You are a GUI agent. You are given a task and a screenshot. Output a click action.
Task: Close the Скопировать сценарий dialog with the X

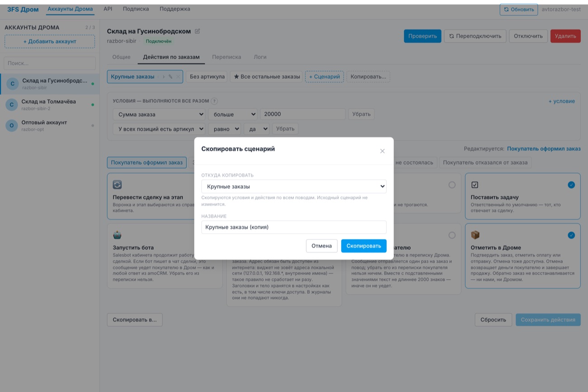coord(382,151)
